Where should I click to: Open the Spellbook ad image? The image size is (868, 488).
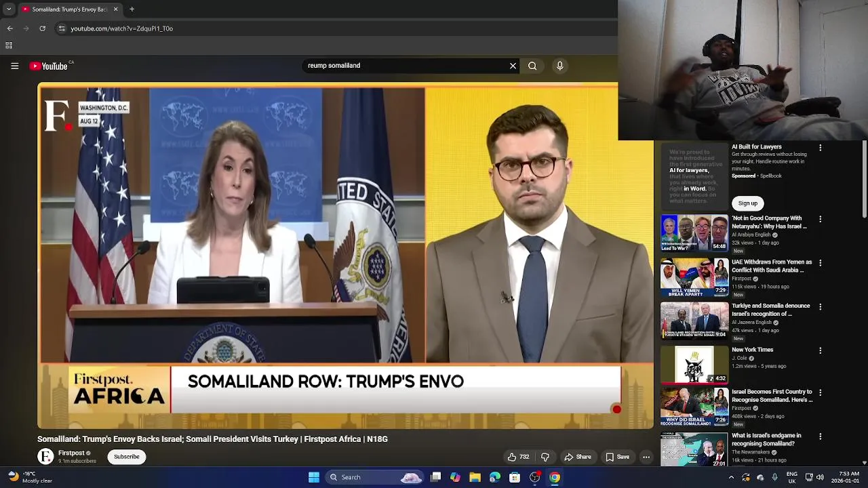(694, 176)
